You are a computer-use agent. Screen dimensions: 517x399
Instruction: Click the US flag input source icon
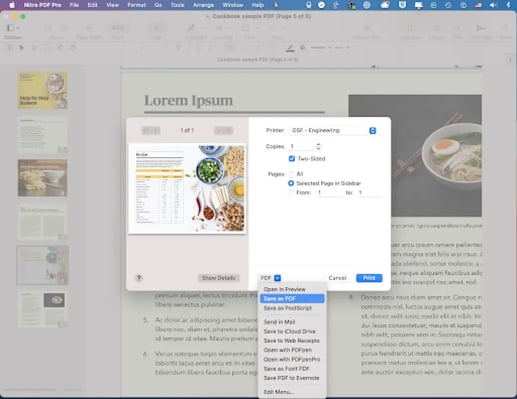click(x=478, y=5)
